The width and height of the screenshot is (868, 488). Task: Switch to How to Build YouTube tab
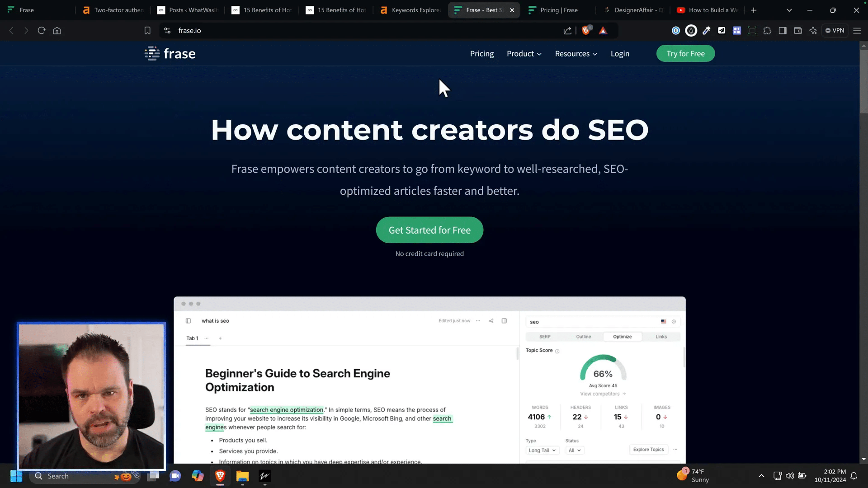tap(708, 10)
